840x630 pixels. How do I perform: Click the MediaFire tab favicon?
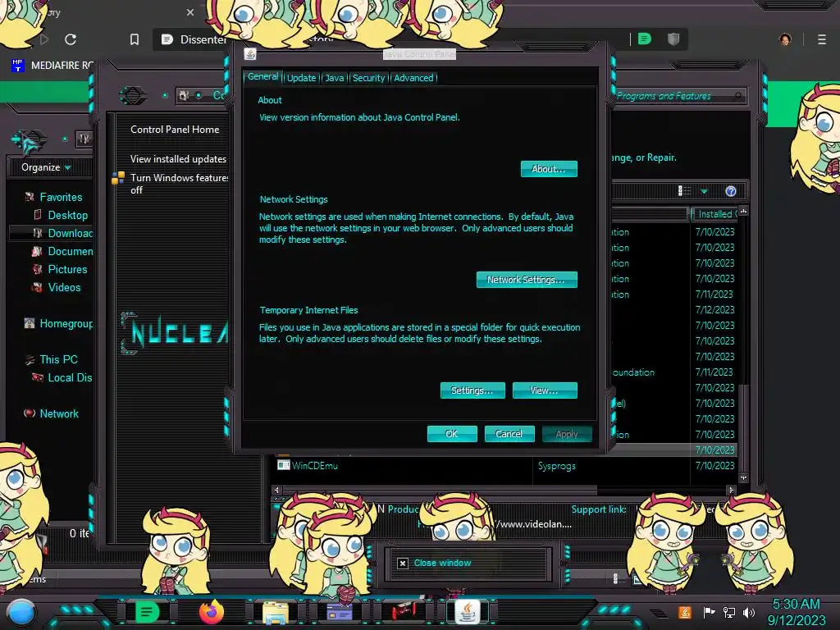click(x=18, y=66)
